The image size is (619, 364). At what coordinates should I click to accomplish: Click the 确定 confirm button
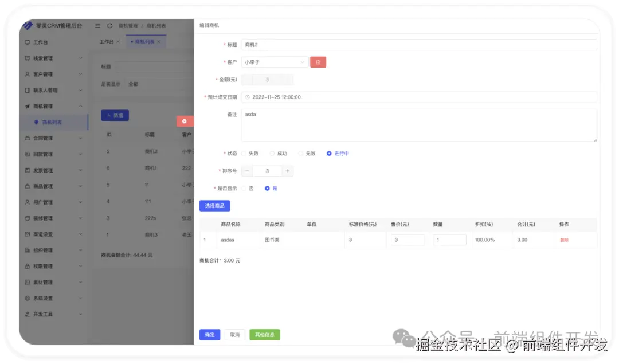(x=209, y=335)
